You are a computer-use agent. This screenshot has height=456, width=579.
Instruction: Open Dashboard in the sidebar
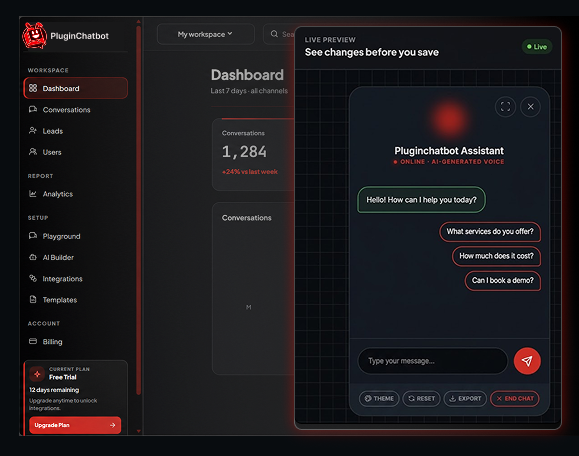[x=76, y=88]
